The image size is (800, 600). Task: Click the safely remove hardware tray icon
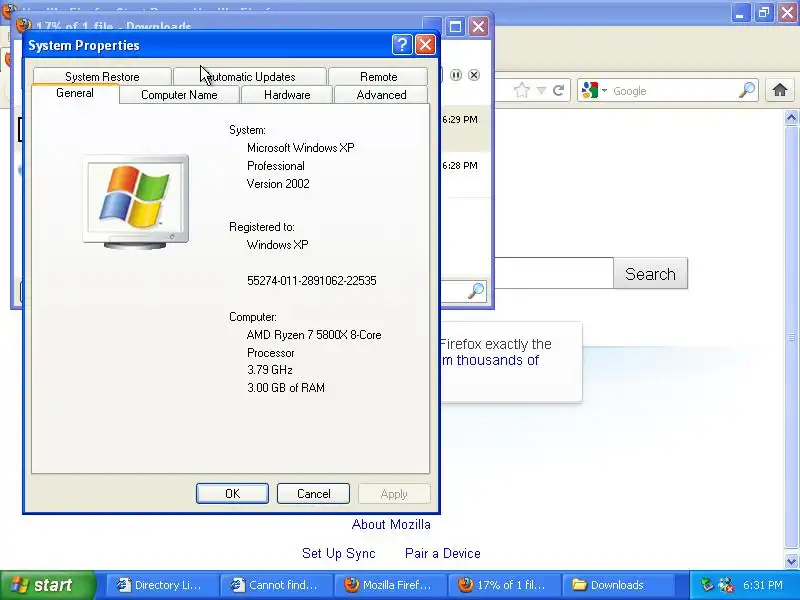(707, 585)
